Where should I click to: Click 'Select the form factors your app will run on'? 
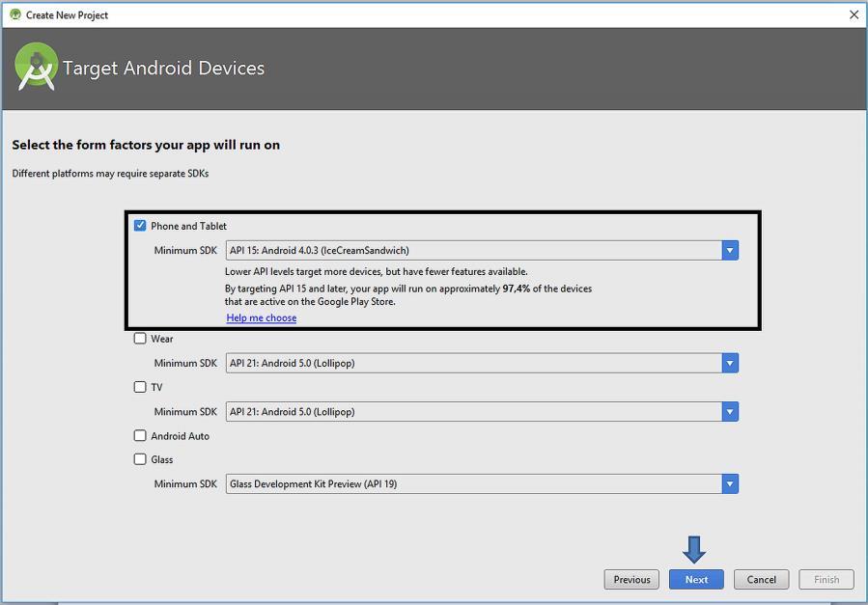click(x=146, y=145)
